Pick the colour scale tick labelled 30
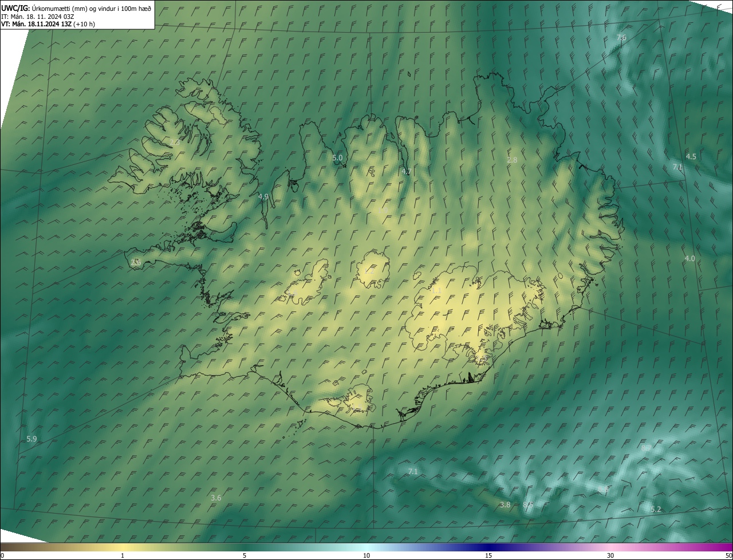733x560 pixels. click(x=610, y=555)
